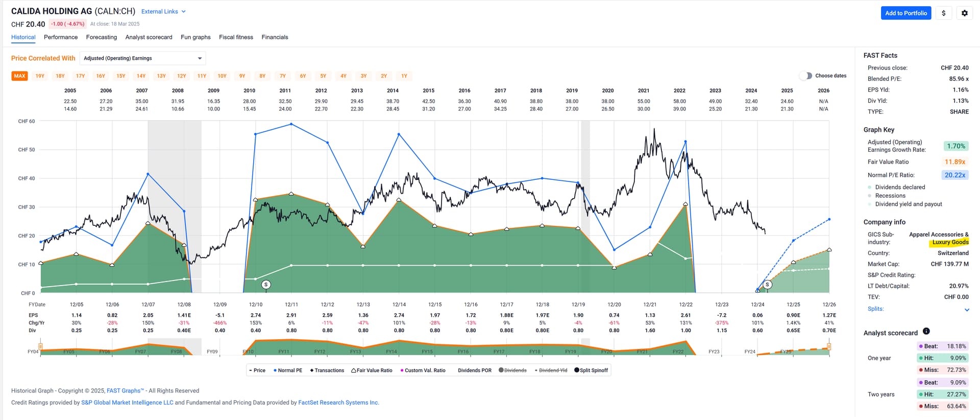This screenshot has height=420, width=980.
Task: Toggle the Choose dates switch
Action: (805, 76)
